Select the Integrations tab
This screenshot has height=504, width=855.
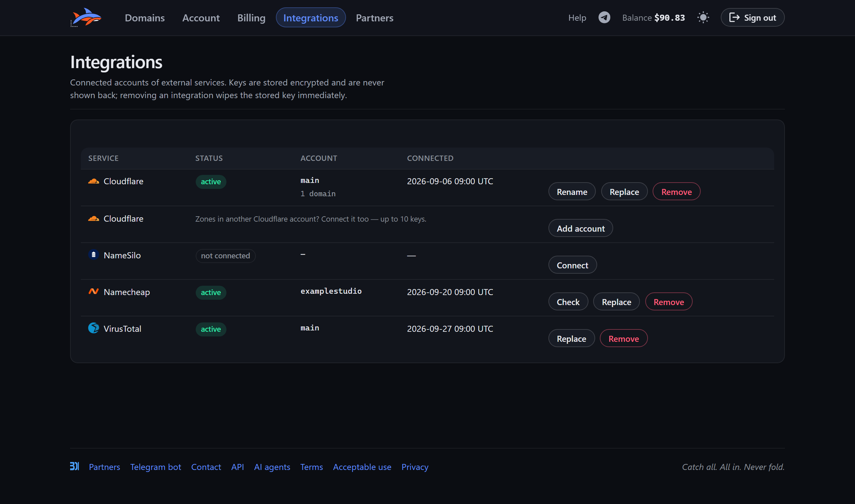(x=311, y=18)
